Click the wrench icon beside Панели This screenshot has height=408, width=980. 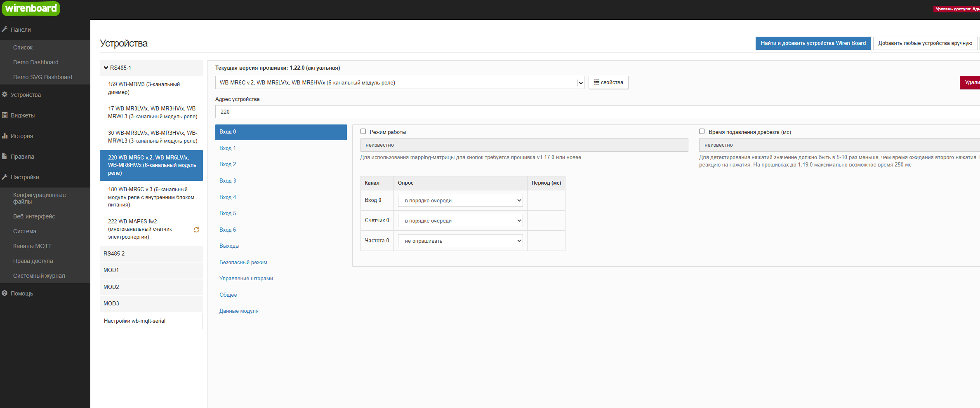point(5,29)
